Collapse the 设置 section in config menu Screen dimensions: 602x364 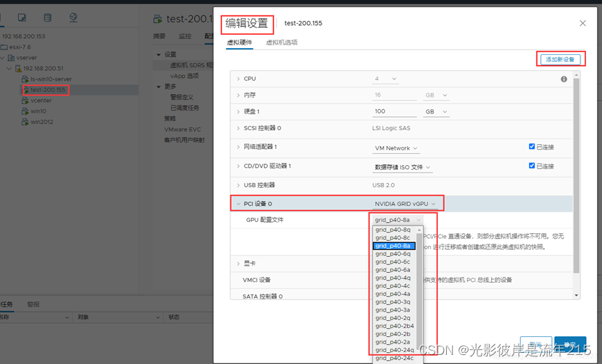tap(159, 54)
